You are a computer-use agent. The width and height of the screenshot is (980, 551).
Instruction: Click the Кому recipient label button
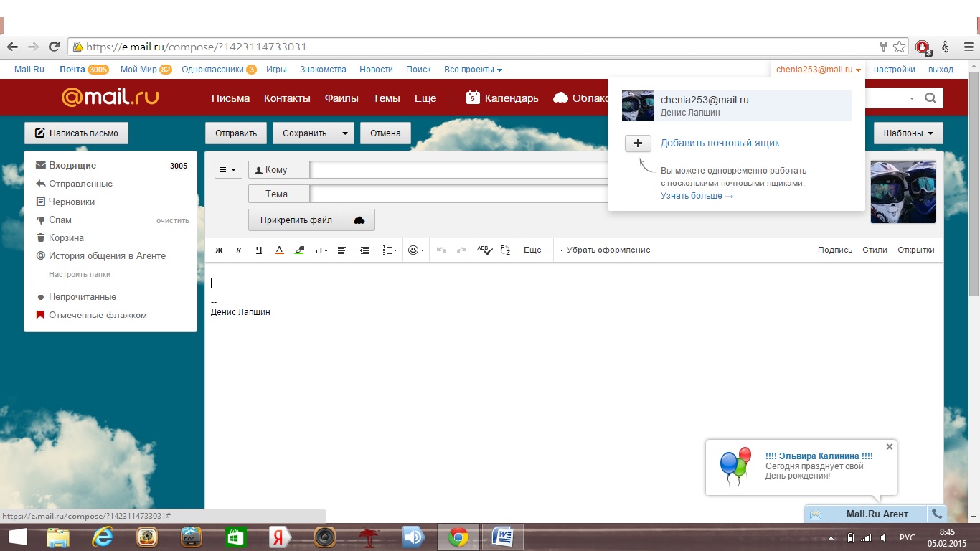[x=279, y=170]
